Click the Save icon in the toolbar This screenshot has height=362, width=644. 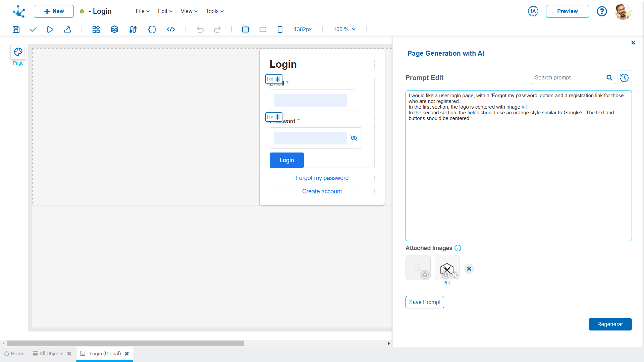[x=16, y=29]
